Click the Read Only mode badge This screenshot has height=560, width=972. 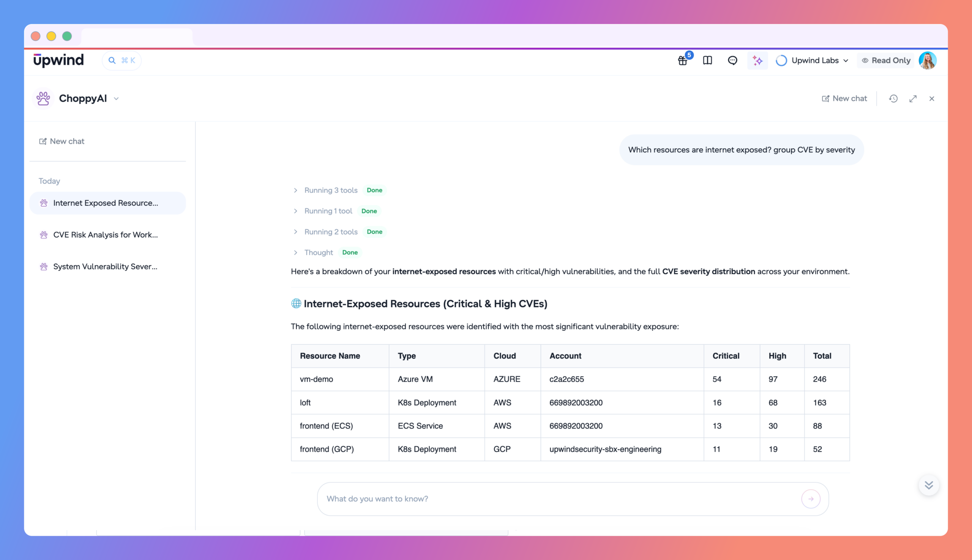point(886,60)
